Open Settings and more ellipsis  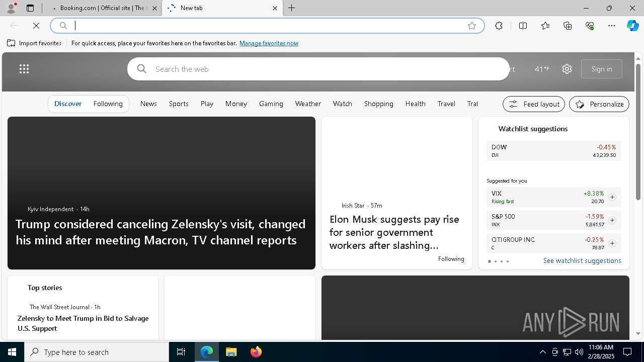[612, 26]
